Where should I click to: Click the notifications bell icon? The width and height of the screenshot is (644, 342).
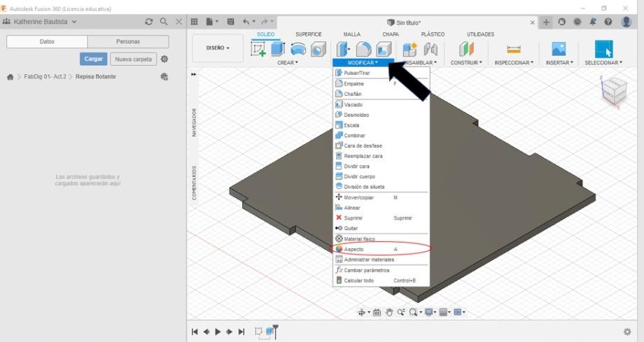tap(593, 22)
